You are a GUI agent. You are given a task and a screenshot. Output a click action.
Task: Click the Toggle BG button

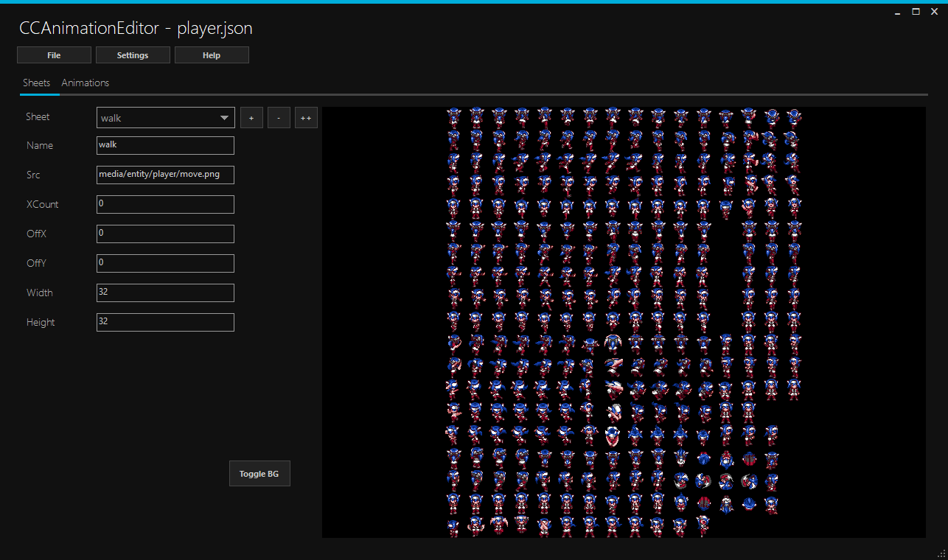(x=259, y=474)
